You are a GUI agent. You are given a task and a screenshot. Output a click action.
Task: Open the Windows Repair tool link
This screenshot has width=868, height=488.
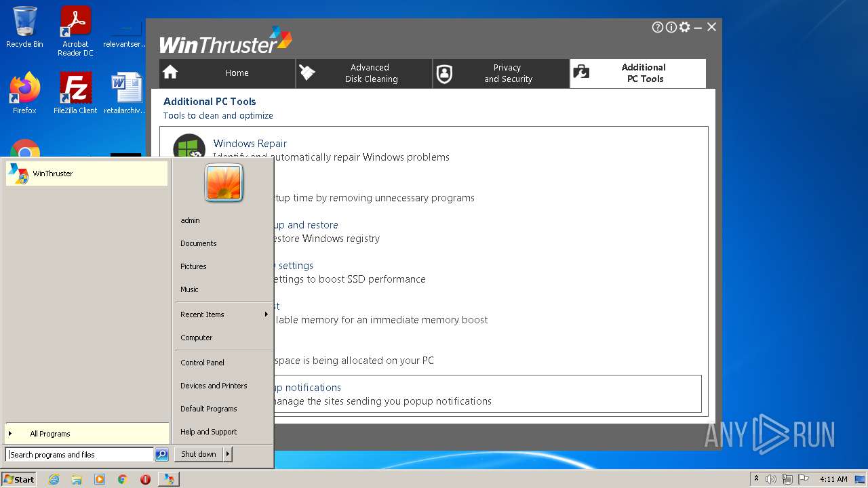tap(250, 144)
